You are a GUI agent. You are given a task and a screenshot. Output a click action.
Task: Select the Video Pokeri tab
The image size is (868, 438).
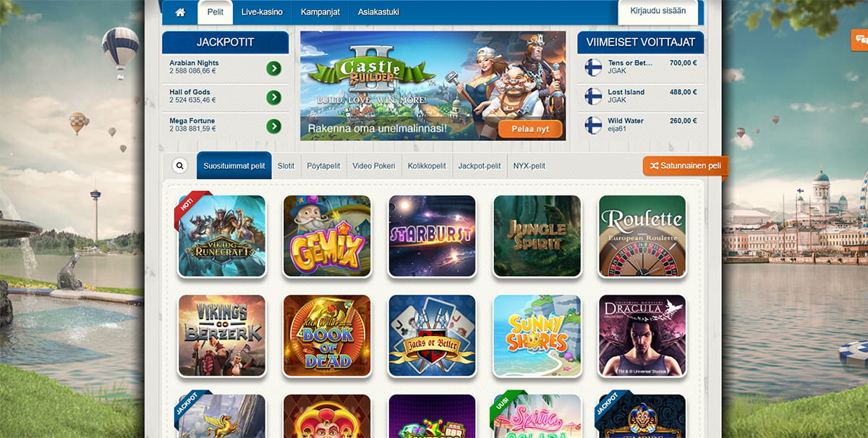(x=374, y=166)
